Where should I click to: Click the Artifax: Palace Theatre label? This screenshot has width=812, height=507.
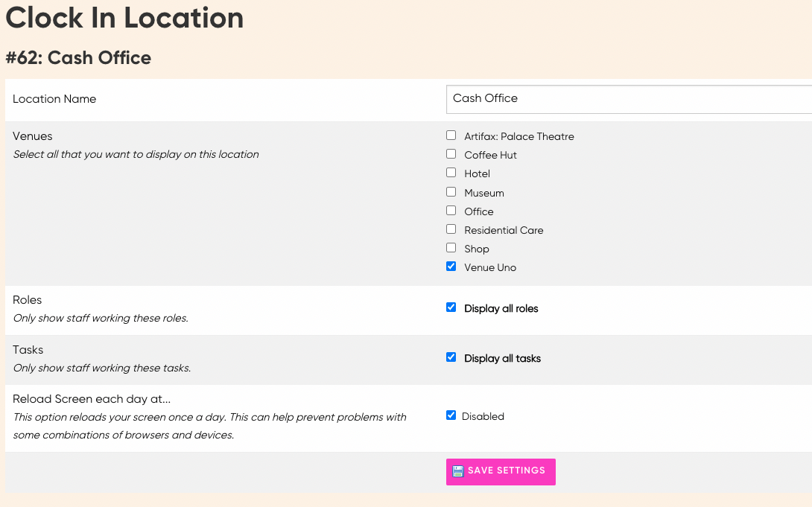pos(519,136)
